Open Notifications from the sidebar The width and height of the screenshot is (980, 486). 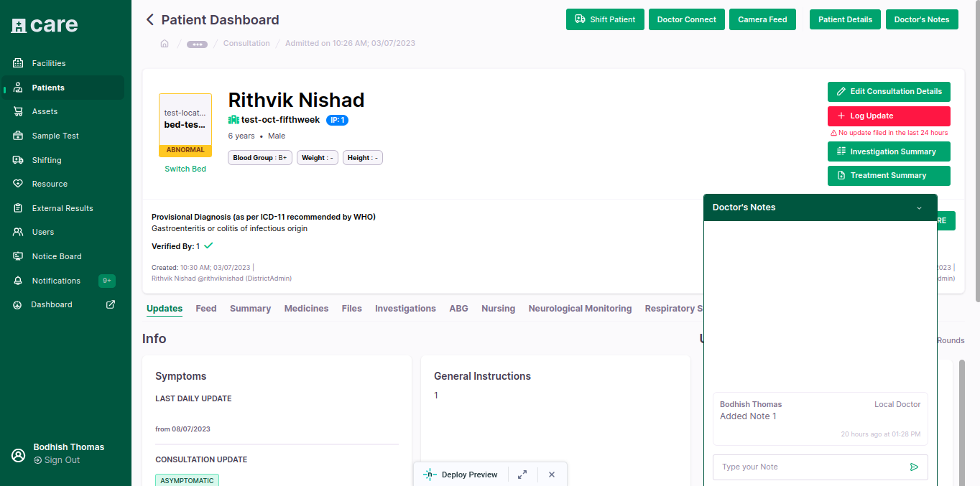coord(56,281)
